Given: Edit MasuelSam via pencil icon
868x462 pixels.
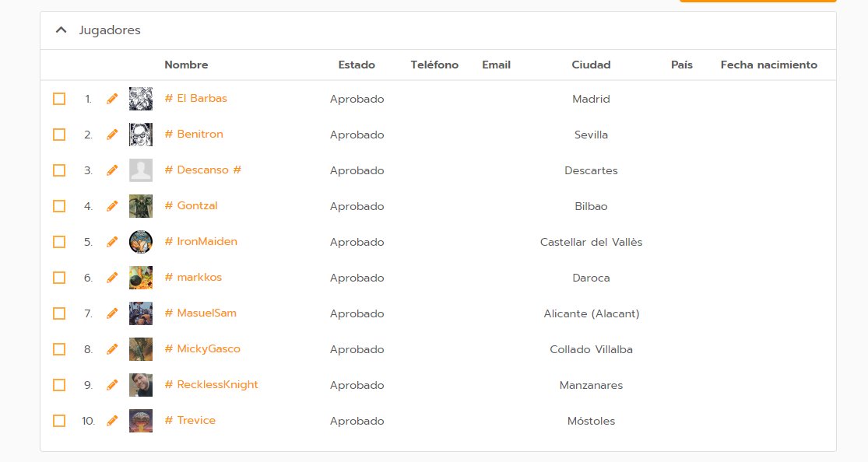Looking at the screenshot, I should point(112,313).
